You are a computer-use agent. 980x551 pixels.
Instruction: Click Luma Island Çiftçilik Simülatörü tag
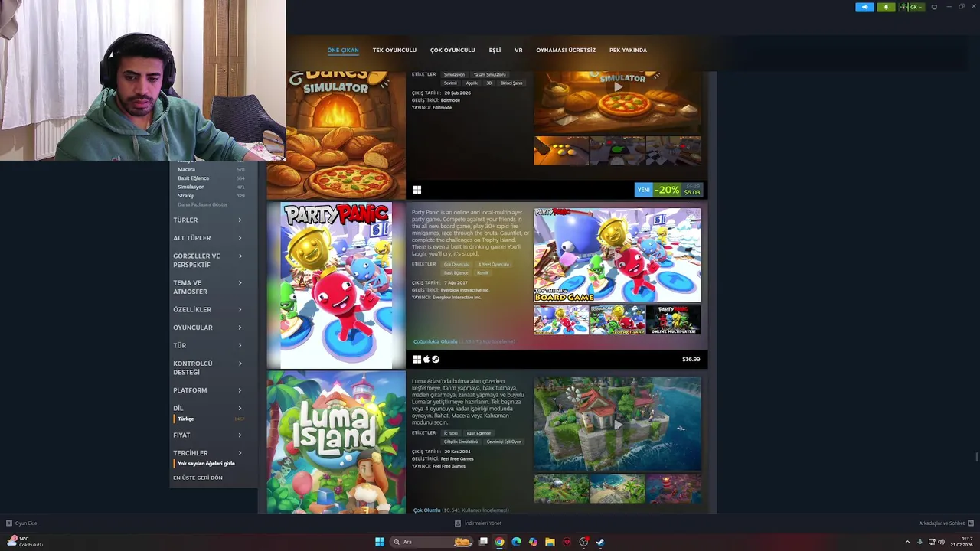[460, 442]
